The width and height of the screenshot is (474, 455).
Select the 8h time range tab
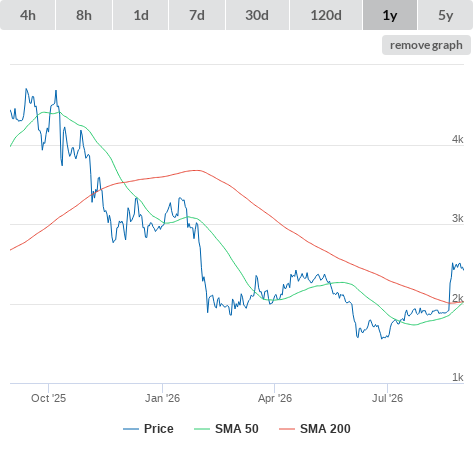tap(84, 15)
